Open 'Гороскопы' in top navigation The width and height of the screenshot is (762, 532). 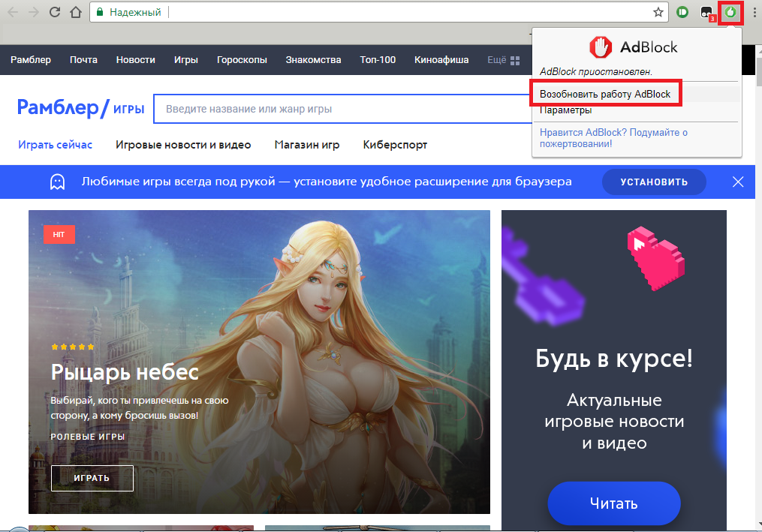(242, 60)
